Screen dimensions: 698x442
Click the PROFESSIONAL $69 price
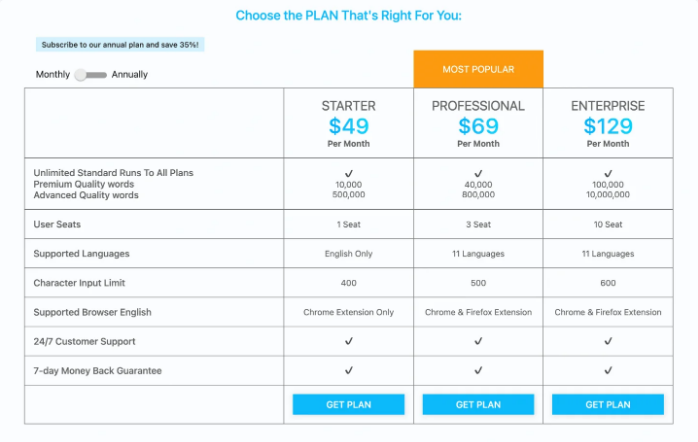(x=478, y=126)
